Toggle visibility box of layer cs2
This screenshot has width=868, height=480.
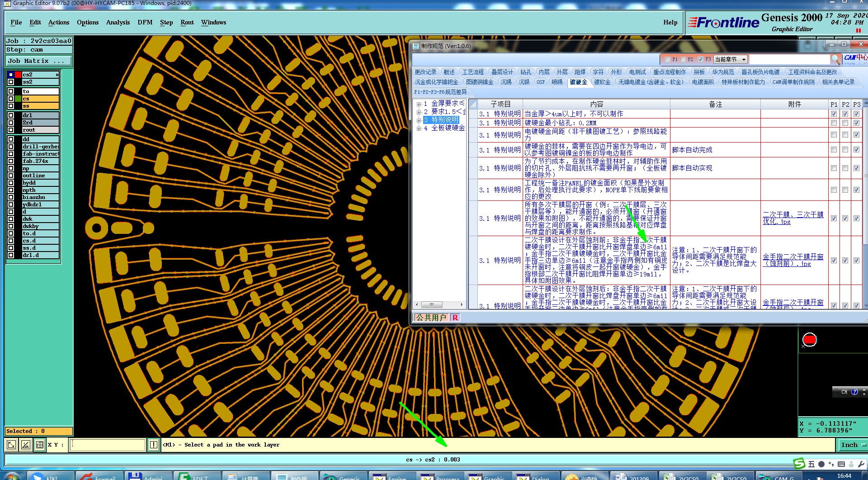pyautogui.click(x=10, y=75)
